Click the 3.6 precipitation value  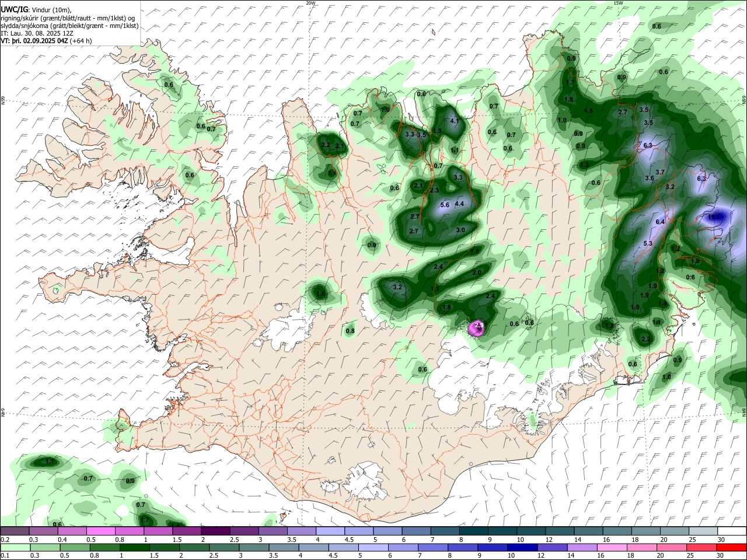650,178
